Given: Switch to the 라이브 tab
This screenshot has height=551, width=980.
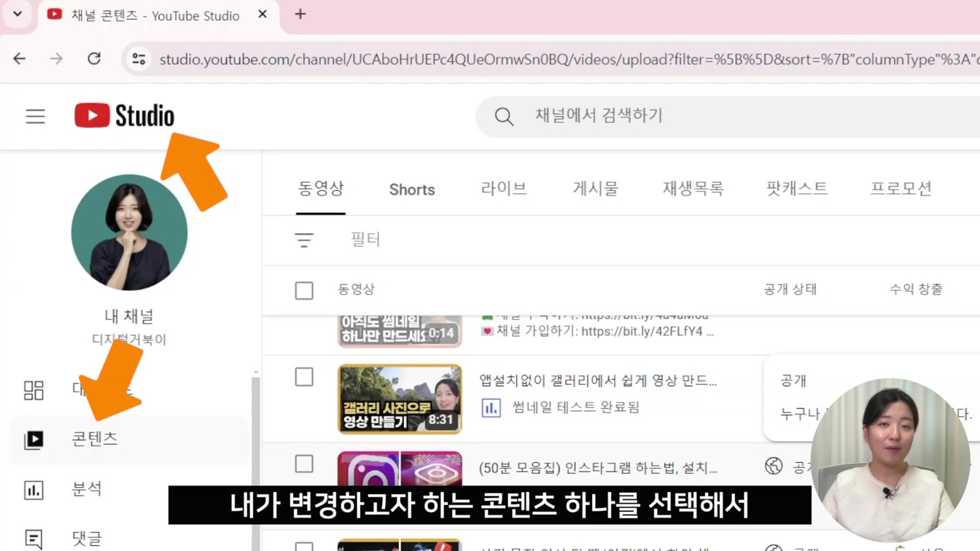Looking at the screenshot, I should point(504,189).
